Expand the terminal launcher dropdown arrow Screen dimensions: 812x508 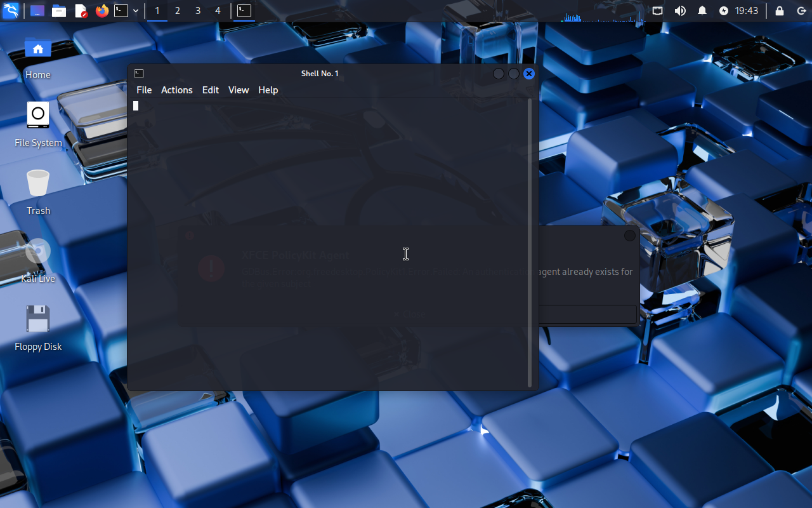pyautogui.click(x=136, y=11)
